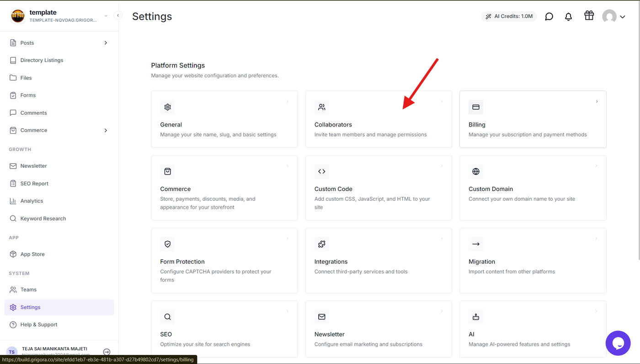Open the purple chat support bubble
640x364 pixels.
(x=618, y=343)
